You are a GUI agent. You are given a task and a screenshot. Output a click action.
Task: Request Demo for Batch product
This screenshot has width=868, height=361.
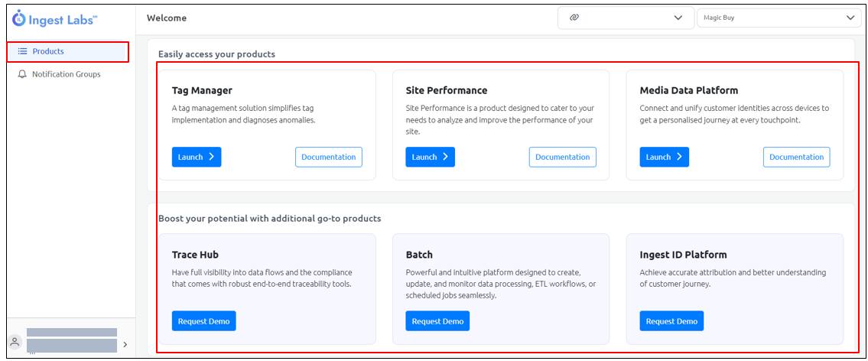click(437, 321)
